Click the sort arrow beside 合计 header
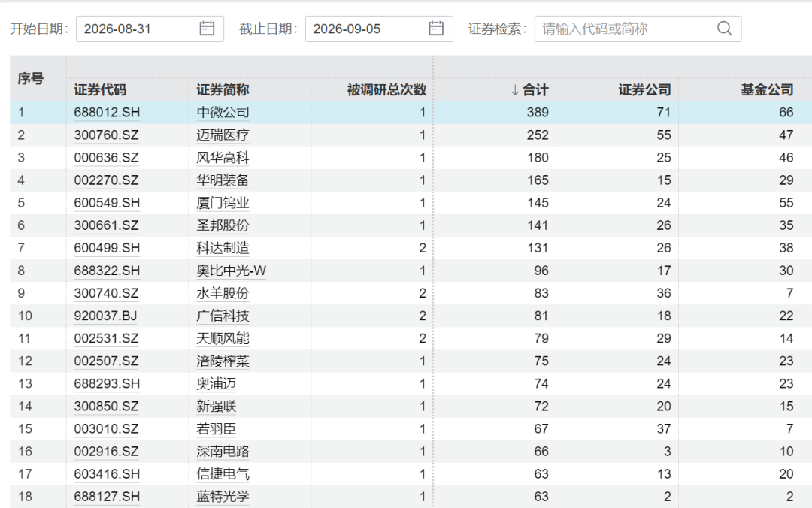 click(515, 90)
